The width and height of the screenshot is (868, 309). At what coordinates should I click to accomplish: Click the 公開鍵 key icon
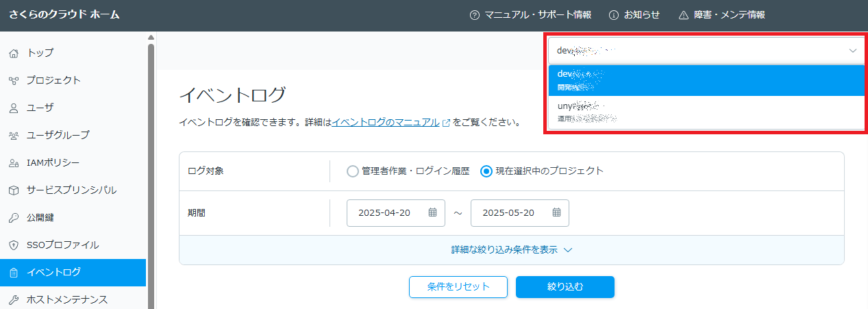click(14, 218)
